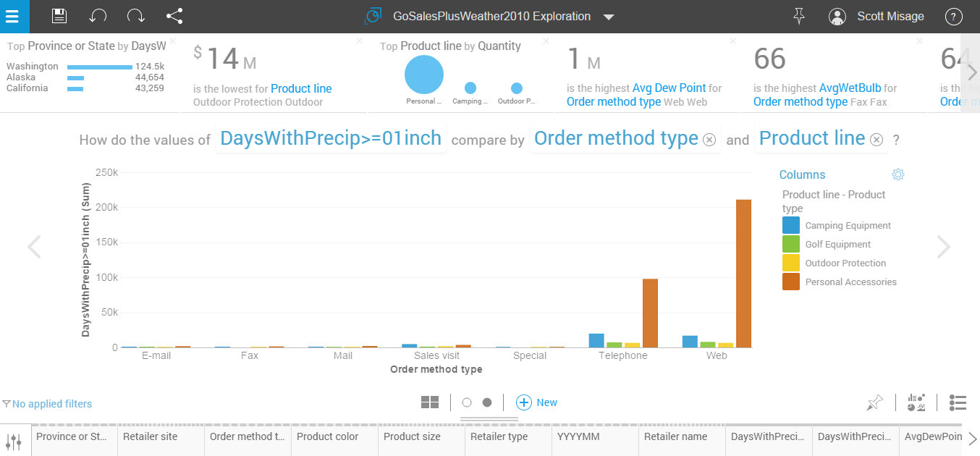
Task: Open Columns chart settings gear
Action: coord(898,174)
